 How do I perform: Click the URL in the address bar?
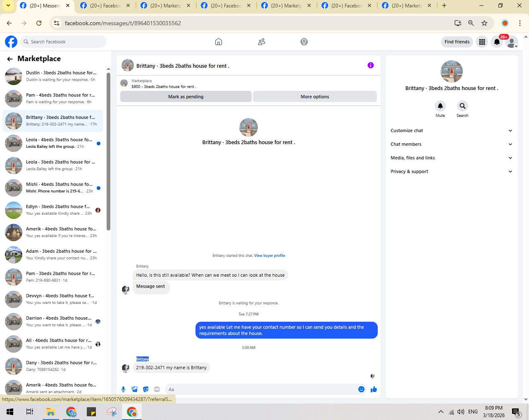point(123,23)
